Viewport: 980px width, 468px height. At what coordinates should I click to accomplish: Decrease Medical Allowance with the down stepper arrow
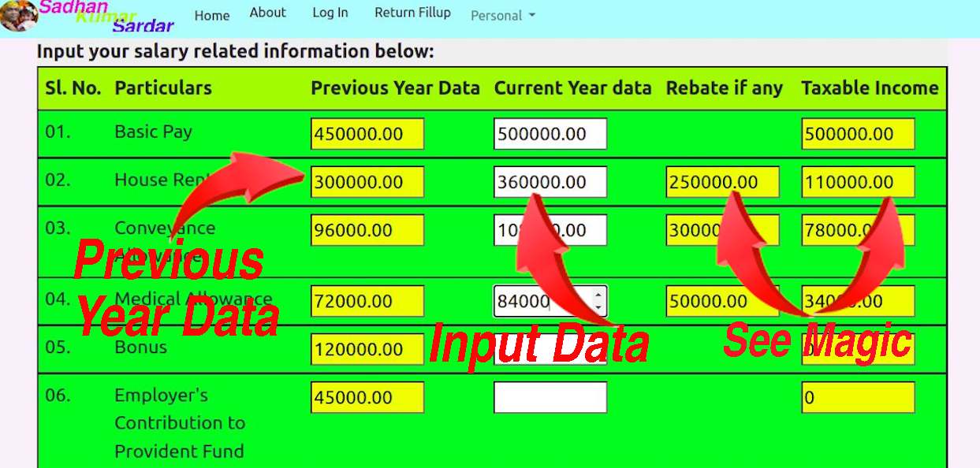tap(598, 307)
